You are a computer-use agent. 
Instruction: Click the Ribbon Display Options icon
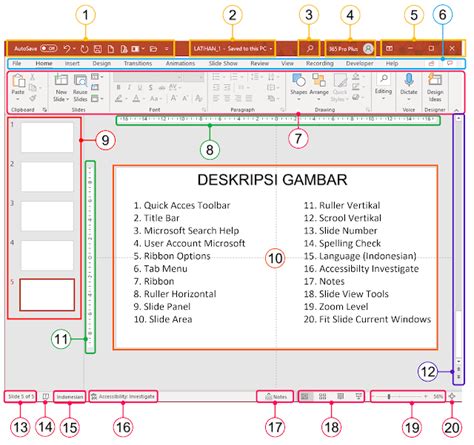tap(389, 49)
